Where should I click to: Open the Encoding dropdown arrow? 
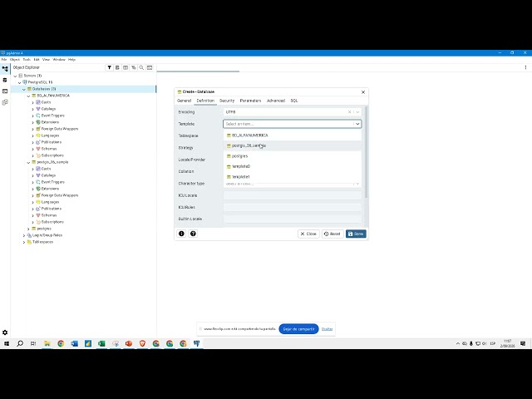click(357, 112)
